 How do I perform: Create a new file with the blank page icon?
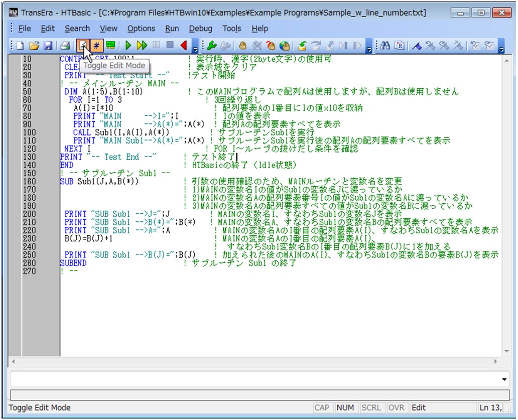tap(20, 46)
